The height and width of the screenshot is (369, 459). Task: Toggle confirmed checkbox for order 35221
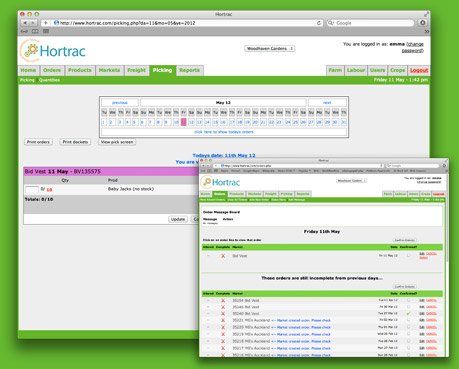click(408, 320)
